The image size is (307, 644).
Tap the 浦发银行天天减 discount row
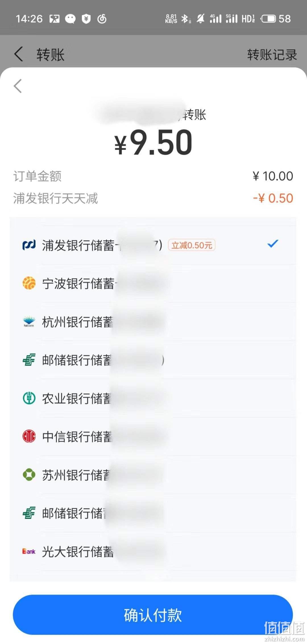(153, 198)
